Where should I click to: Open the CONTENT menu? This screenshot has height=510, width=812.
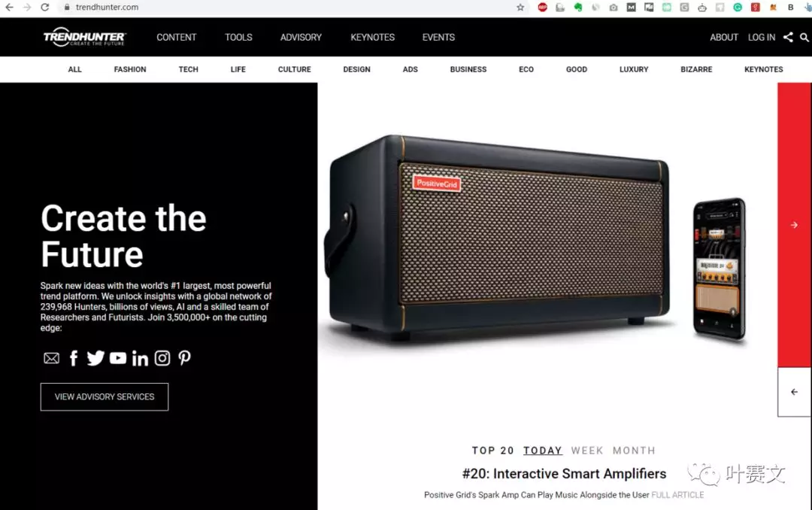177,38
